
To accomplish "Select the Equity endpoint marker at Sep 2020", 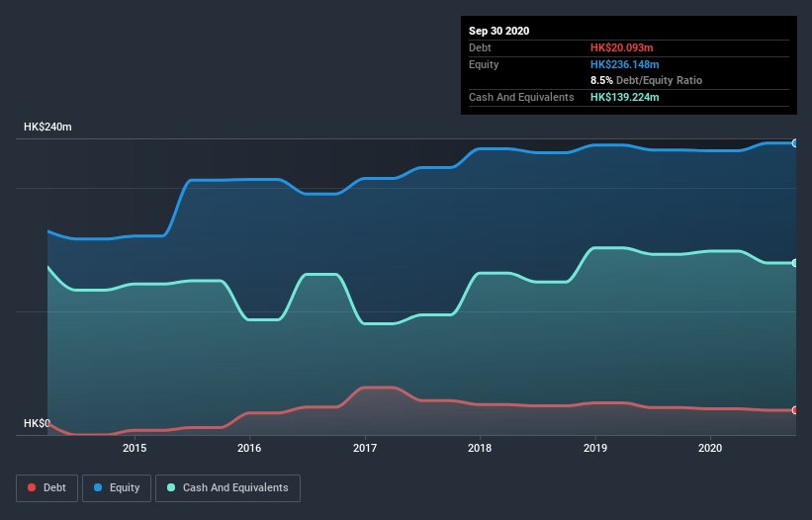I will 795,143.
